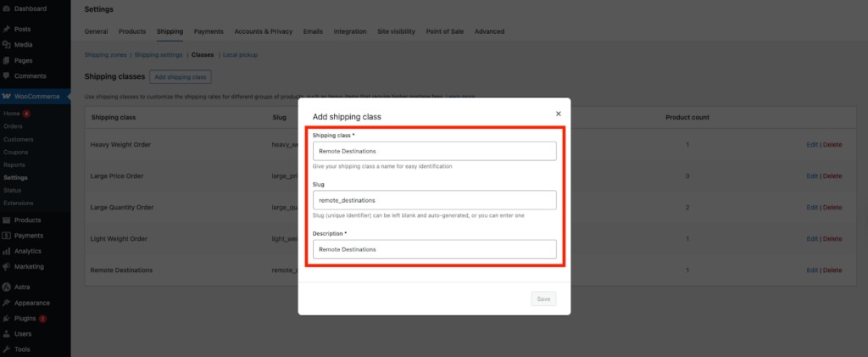Screen dimensions: 868x357
Task: Close the Add shipping class dialog
Action: pos(558,113)
